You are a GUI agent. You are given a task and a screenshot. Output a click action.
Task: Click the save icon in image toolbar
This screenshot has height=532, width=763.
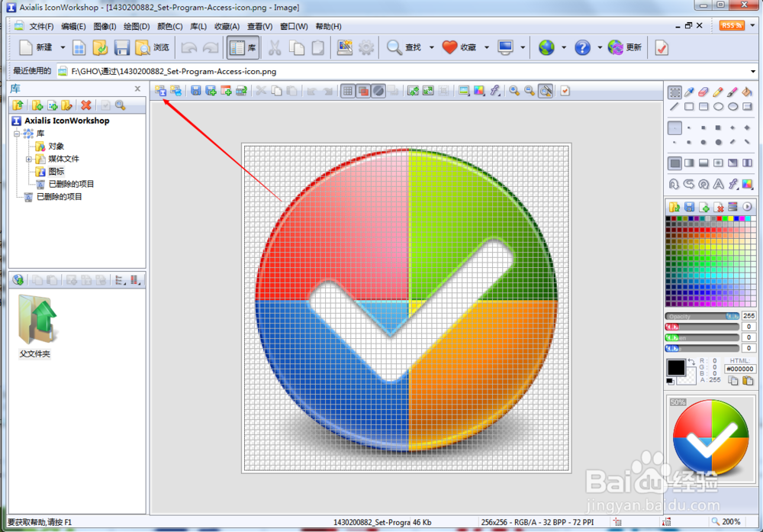195,91
